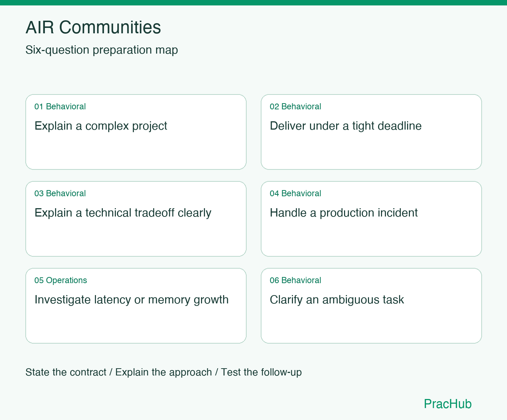Image resolution: width=507 pixels, height=420 pixels.
Task: Click the 02 Behavioral label
Action: [x=296, y=106]
